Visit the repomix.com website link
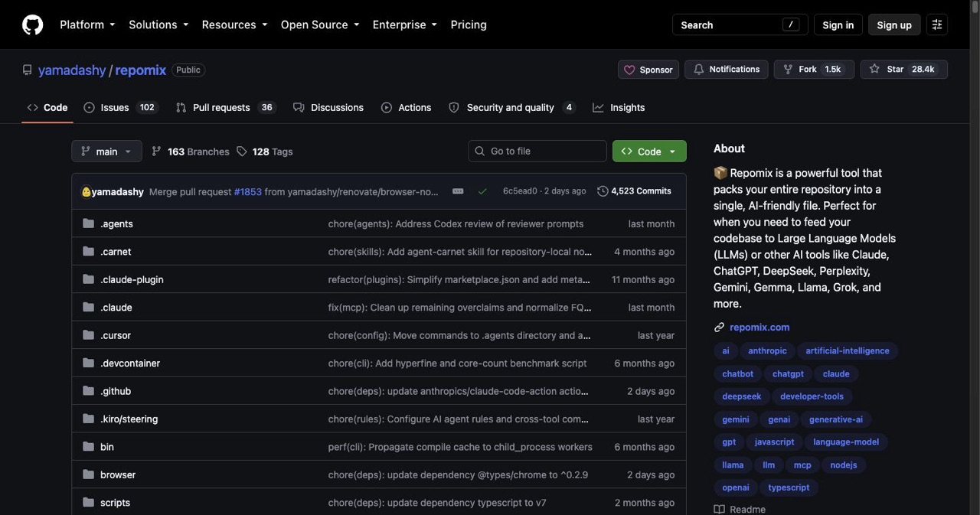This screenshot has width=980, height=515. click(759, 328)
